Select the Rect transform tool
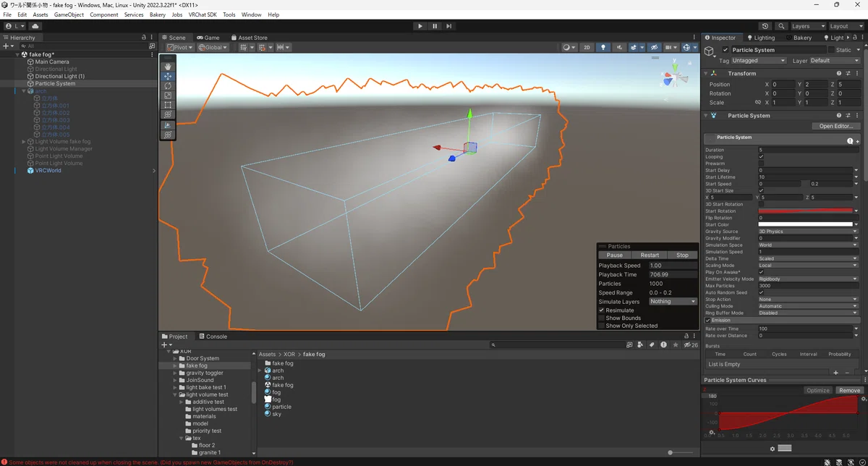 point(168,105)
